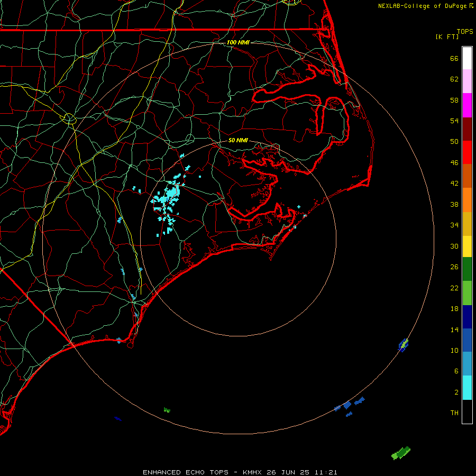The width and height of the screenshot is (476, 476).
Task: Click the 'ENHANCED ECHO TOPS' product title
Action: 186,472
